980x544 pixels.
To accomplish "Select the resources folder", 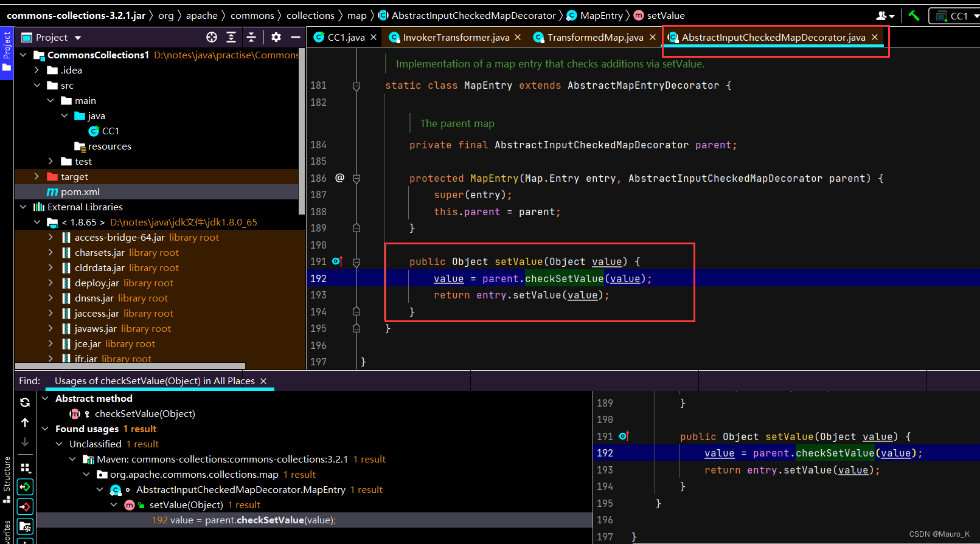I will coord(102,146).
